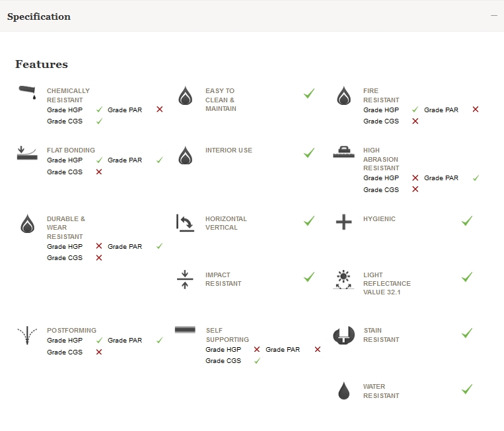Click the Horizontal Vertical arrows icon
Viewport: 504px width, 431px height.
[185, 222]
